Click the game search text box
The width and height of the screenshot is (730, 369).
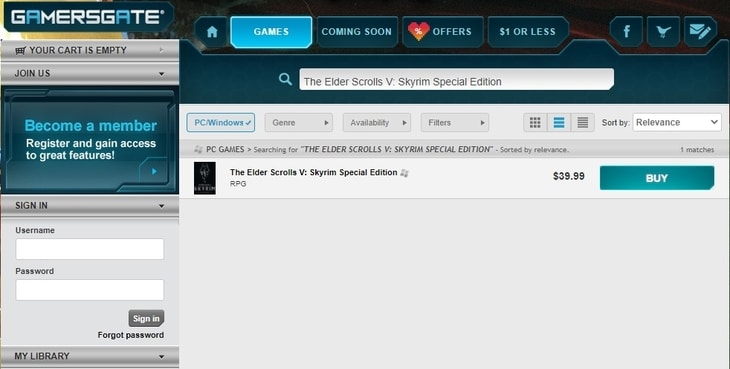(x=456, y=80)
